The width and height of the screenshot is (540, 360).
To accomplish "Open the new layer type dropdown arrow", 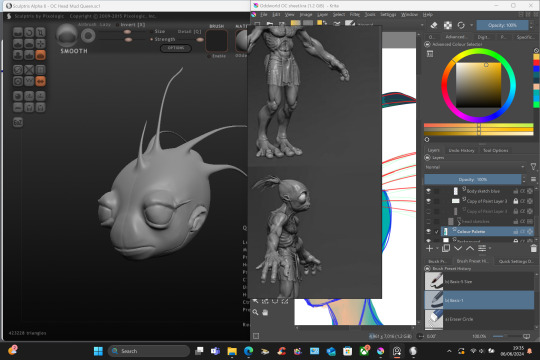I will pyautogui.click(x=437, y=248).
